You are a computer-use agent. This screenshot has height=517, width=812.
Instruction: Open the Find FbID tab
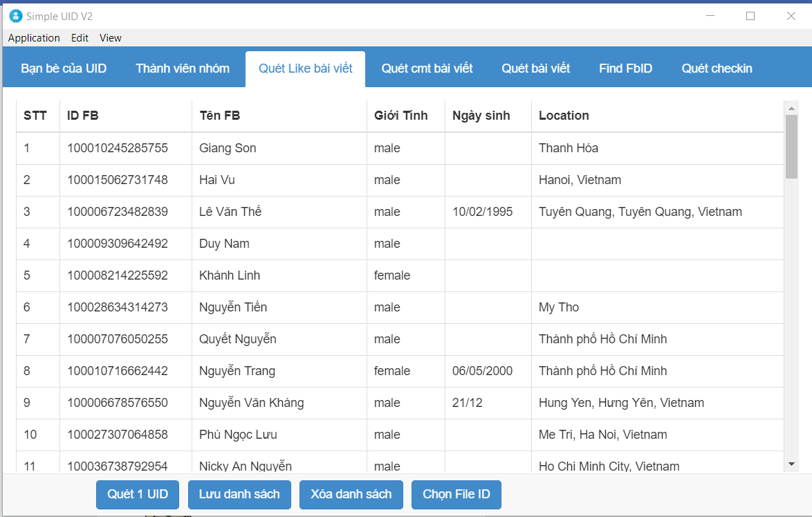625,69
